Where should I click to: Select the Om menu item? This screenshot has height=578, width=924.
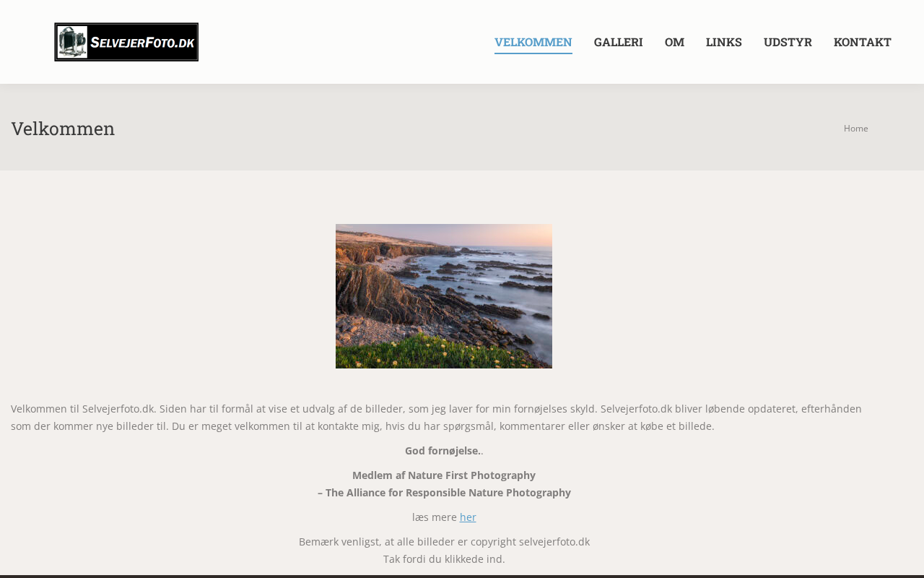click(674, 42)
